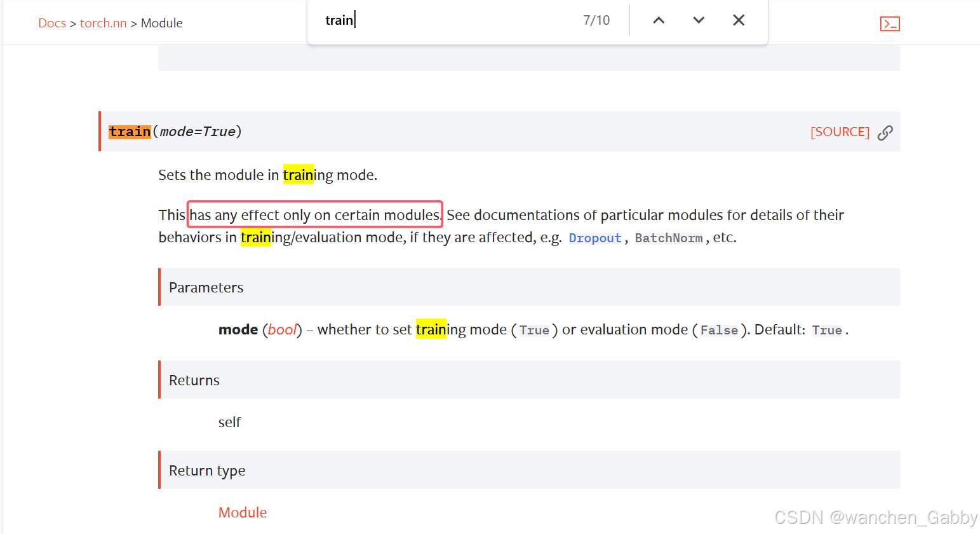Click the BatchNorm code text

tap(669, 238)
